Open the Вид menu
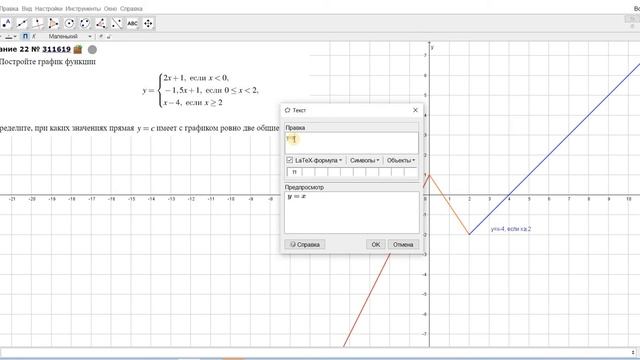 [27, 9]
